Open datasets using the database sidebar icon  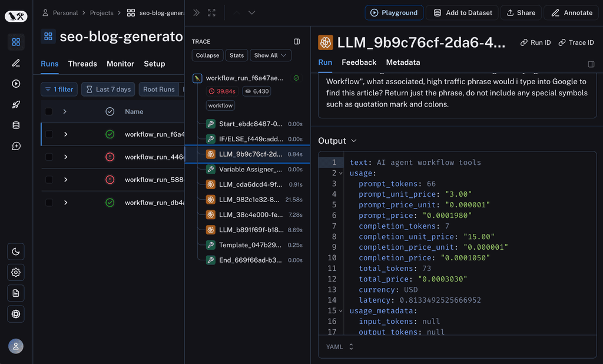15,125
